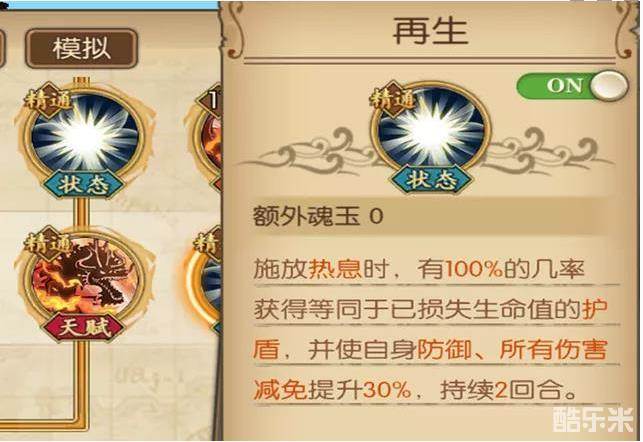The height and width of the screenshot is (442, 643).
Task: Click the red 天赋 tag under dragon skill
Action: click(84, 327)
